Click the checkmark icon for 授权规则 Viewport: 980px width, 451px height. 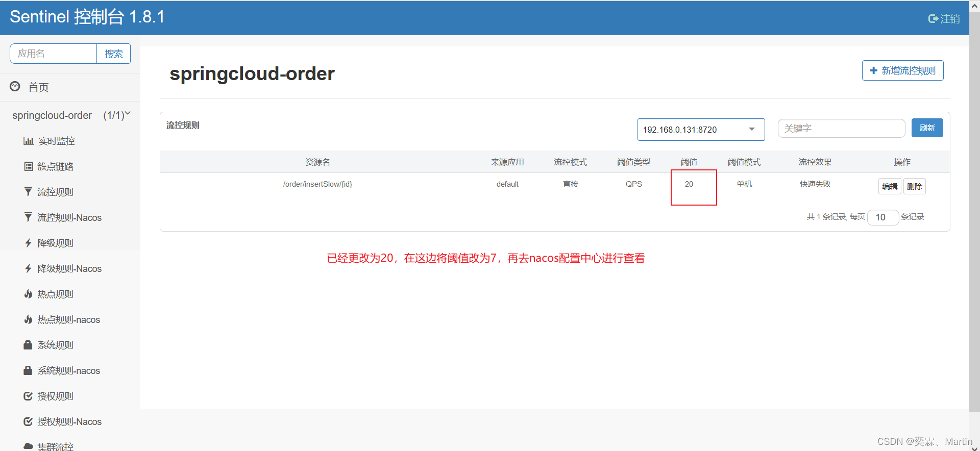[29, 396]
